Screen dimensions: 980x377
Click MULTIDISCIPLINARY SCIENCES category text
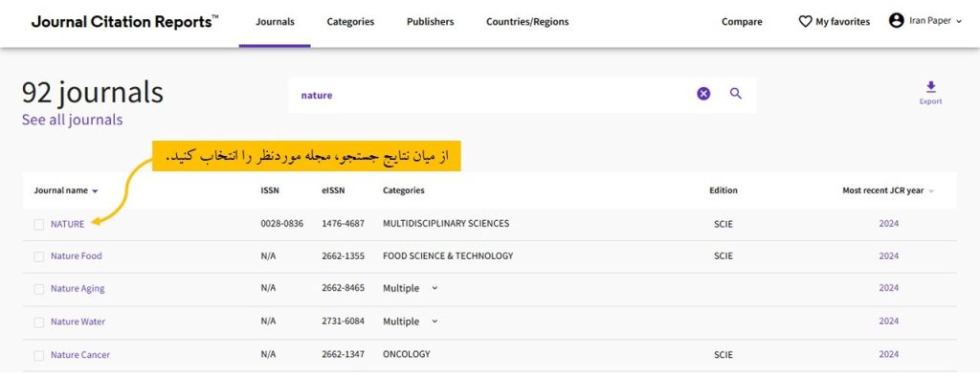tap(446, 223)
